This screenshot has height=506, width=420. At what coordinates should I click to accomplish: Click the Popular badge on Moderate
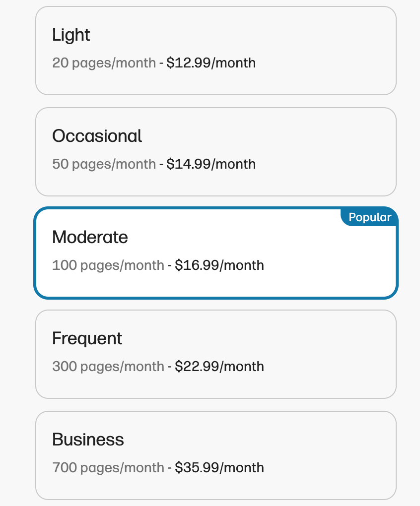tap(370, 217)
